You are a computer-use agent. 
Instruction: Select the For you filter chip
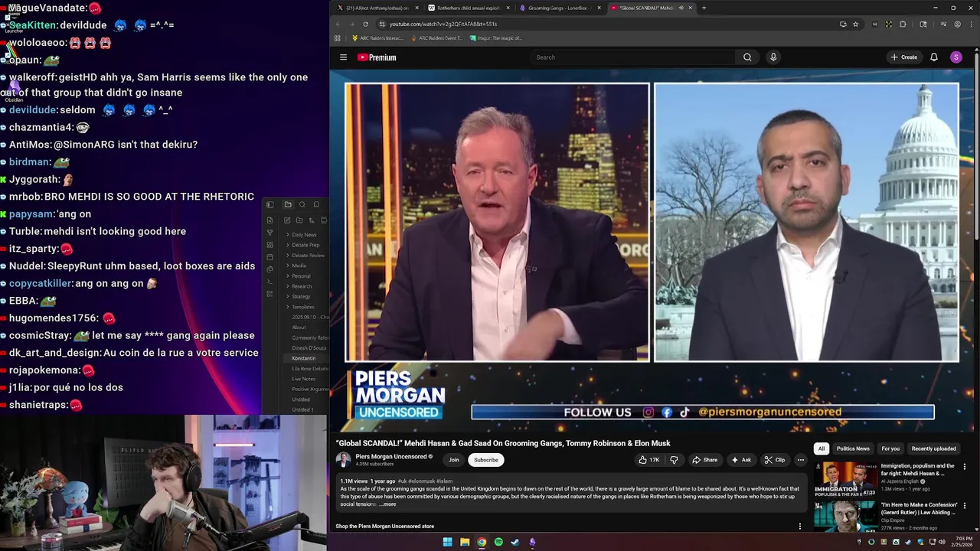click(x=890, y=448)
